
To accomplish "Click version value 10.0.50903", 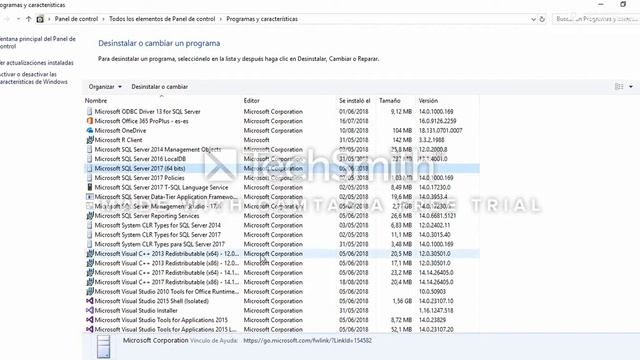I will click(432, 291).
